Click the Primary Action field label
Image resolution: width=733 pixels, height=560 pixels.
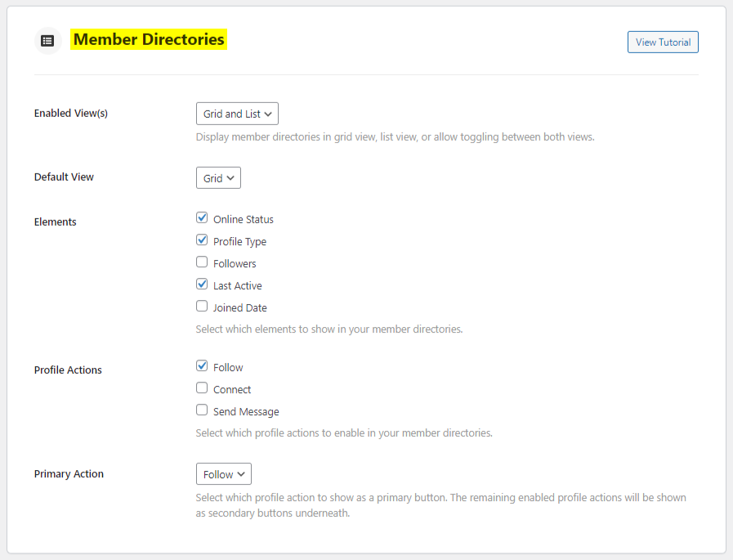click(x=69, y=474)
